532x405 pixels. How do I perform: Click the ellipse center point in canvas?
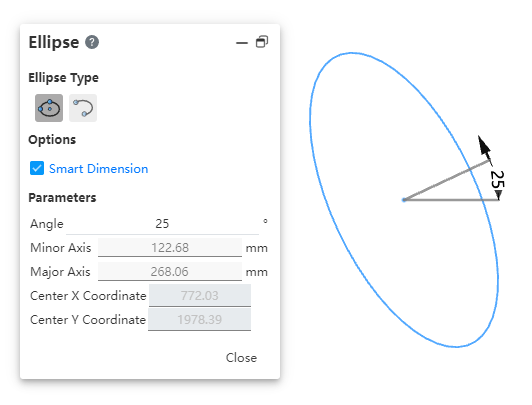pos(404,200)
